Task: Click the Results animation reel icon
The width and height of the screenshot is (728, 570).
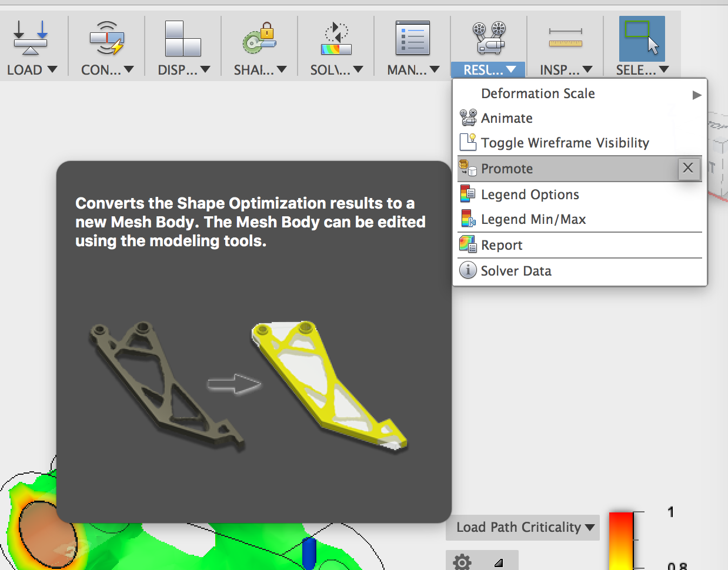Action: pos(488,38)
